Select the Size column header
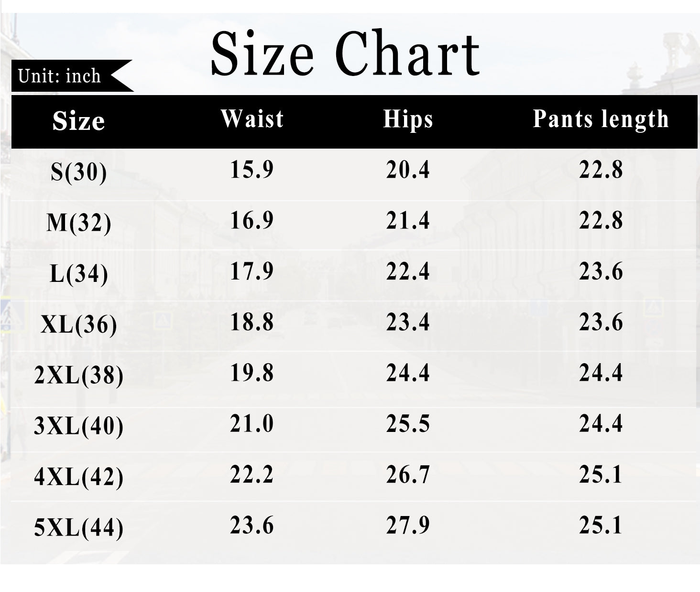 [x=78, y=121]
